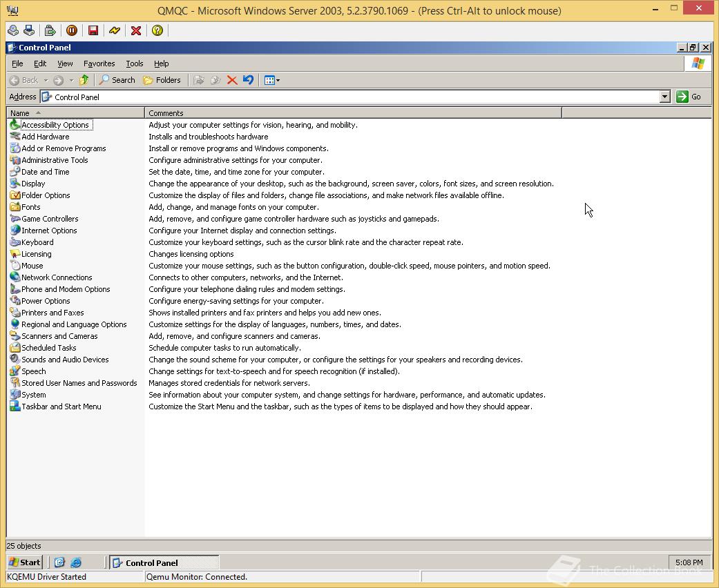Image resolution: width=719 pixels, height=588 pixels.
Task: Click the Move To toolbar icon
Action: [x=198, y=80]
